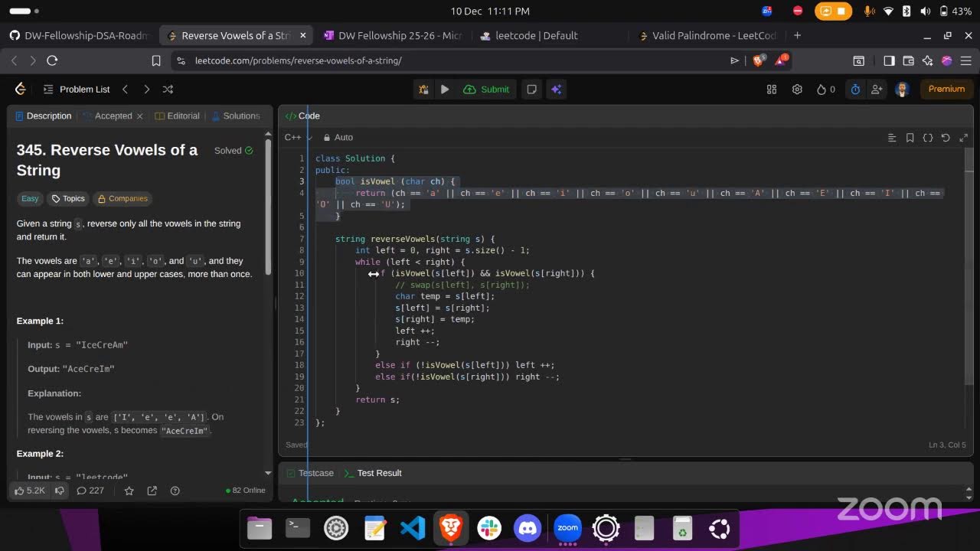Open Slack from the dock

point(489,528)
